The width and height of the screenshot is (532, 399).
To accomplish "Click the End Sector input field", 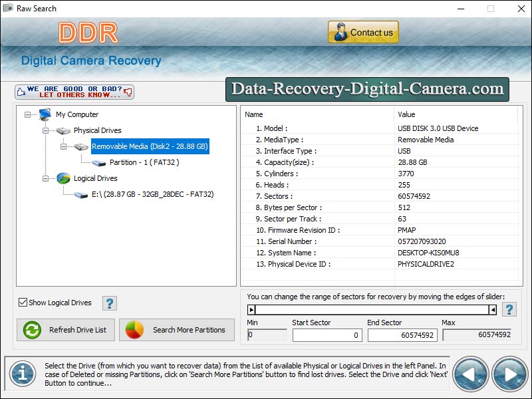I will point(402,335).
